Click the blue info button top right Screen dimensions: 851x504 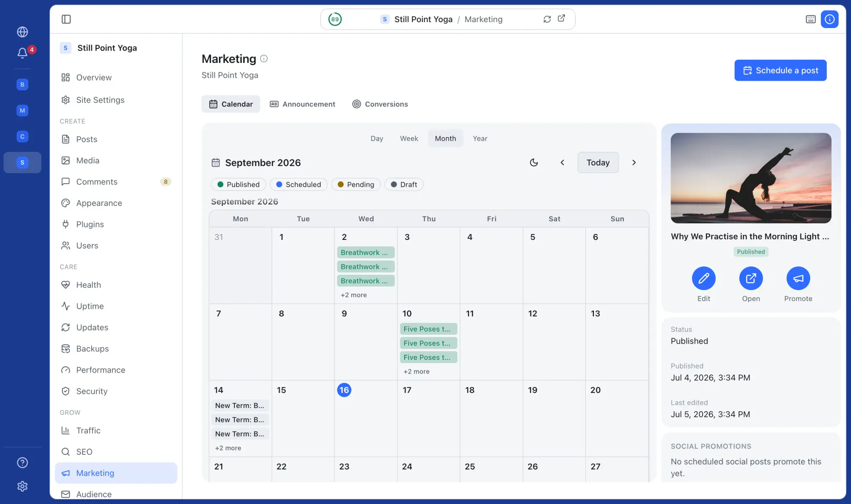point(830,19)
